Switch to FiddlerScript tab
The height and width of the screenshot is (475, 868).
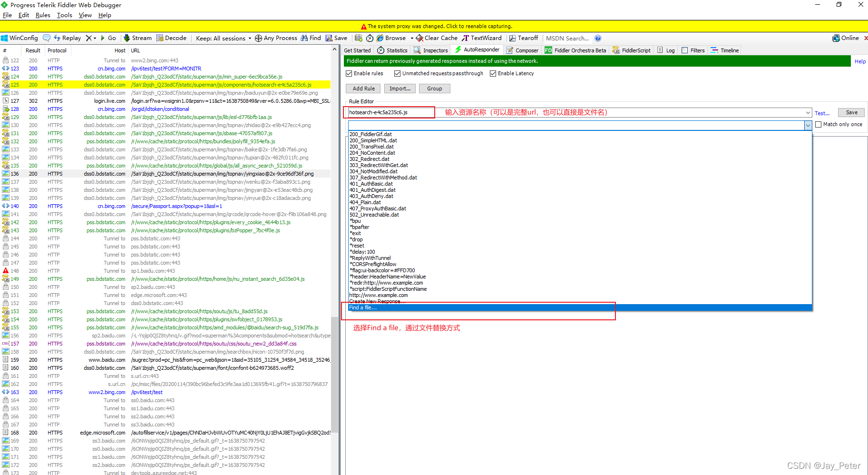tap(632, 50)
